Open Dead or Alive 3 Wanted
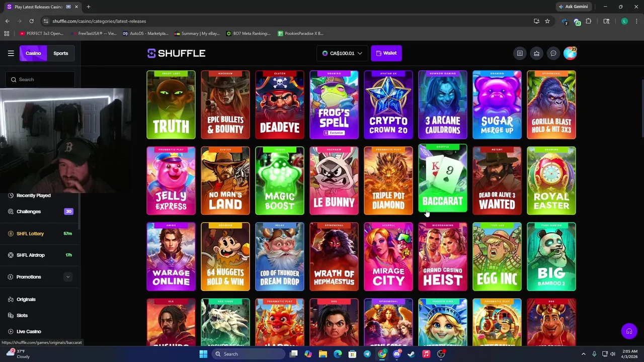644x362 pixels. click(497, 180)
